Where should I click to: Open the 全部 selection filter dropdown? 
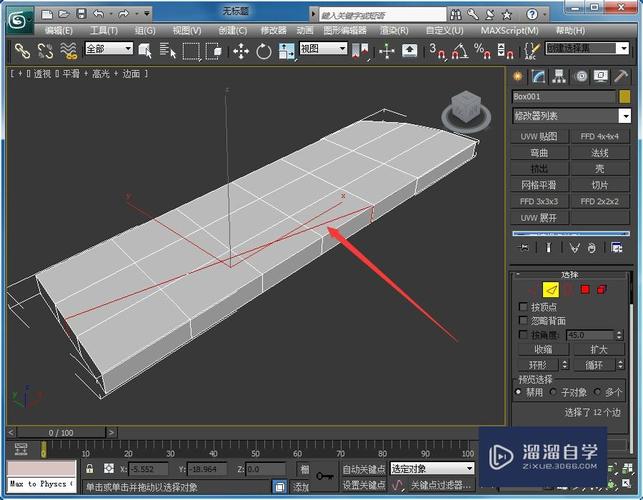[x=109, y=49]
